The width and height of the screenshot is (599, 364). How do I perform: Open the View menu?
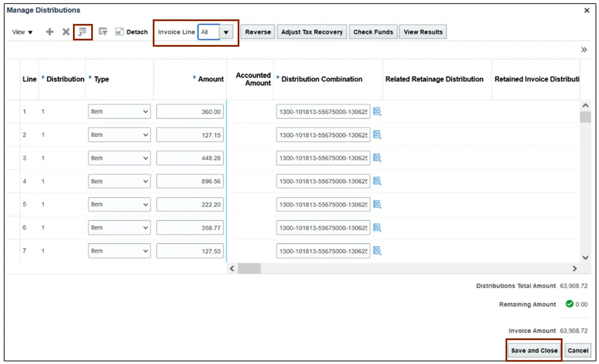[23, 32]
